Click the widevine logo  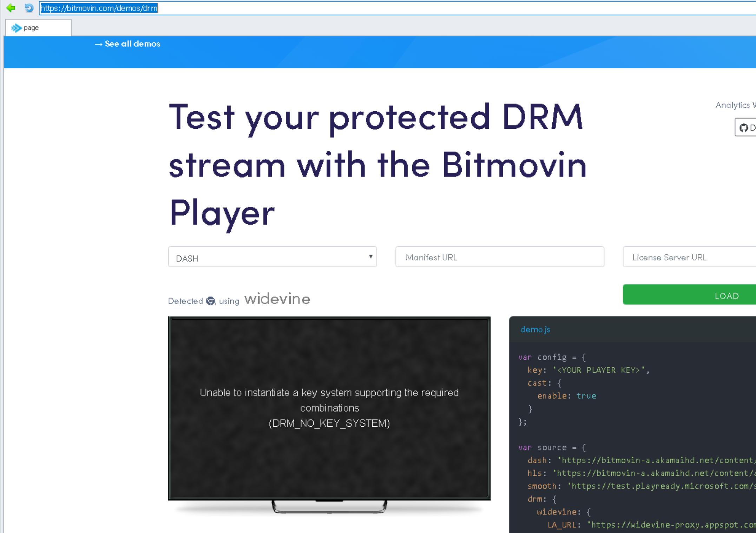click(277, 299)
